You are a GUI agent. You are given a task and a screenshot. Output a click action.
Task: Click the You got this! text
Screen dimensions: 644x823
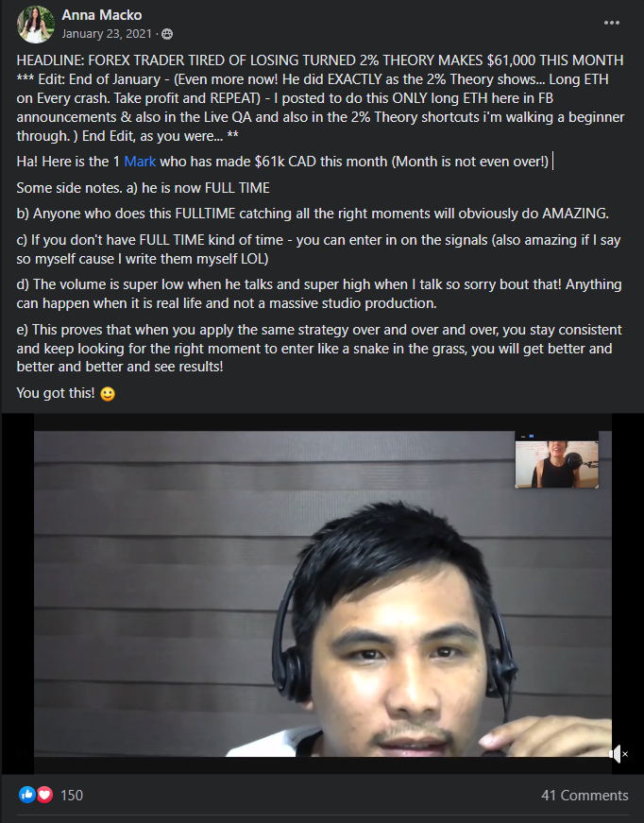coord(56,393)
